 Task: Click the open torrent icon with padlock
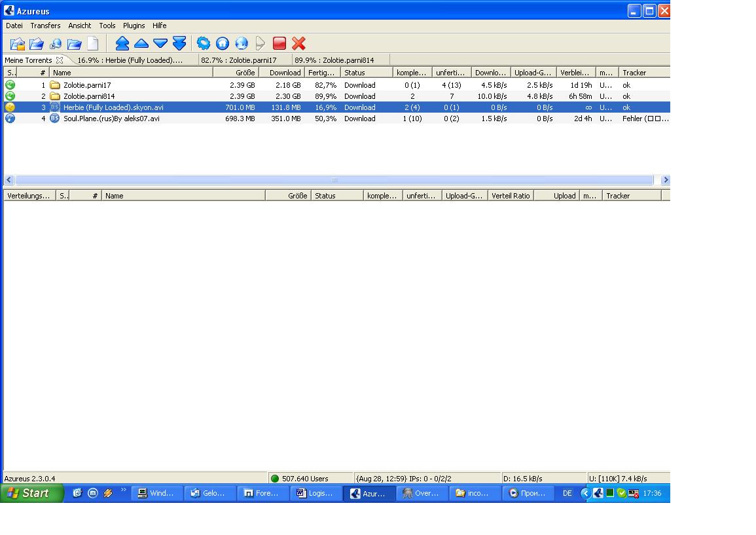pyautogui.click(x=18, y=44)
